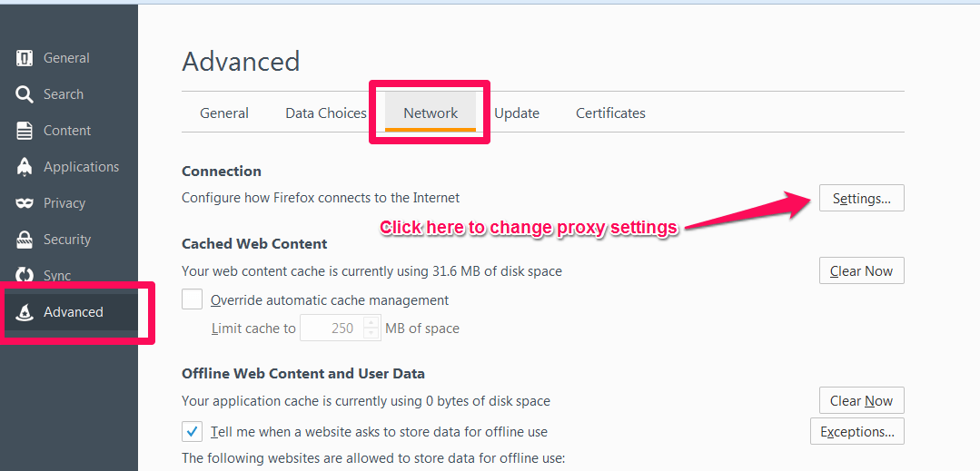
Task: Open the Exceptions button
Action: tap(856, 432)
